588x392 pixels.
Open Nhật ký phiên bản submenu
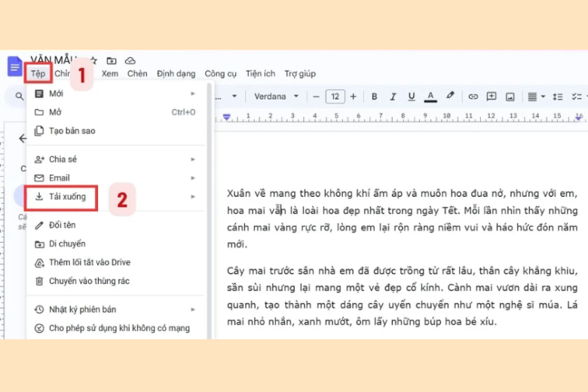tap(116, 310)
